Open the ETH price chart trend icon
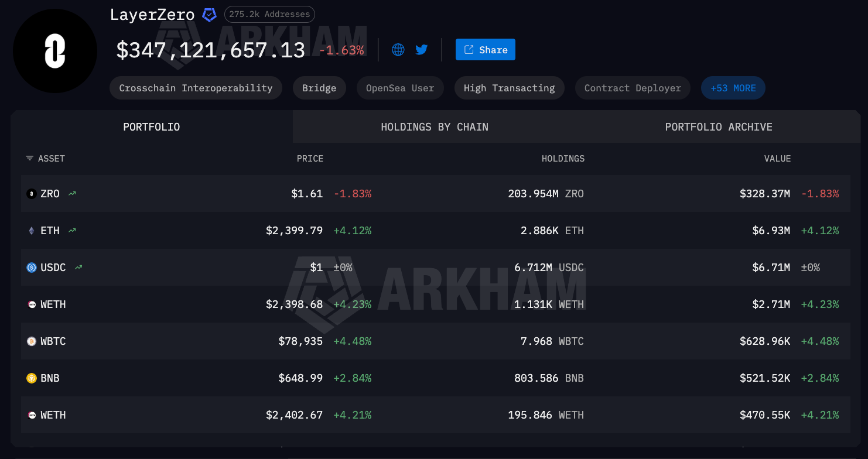 (x=72, y=231)
